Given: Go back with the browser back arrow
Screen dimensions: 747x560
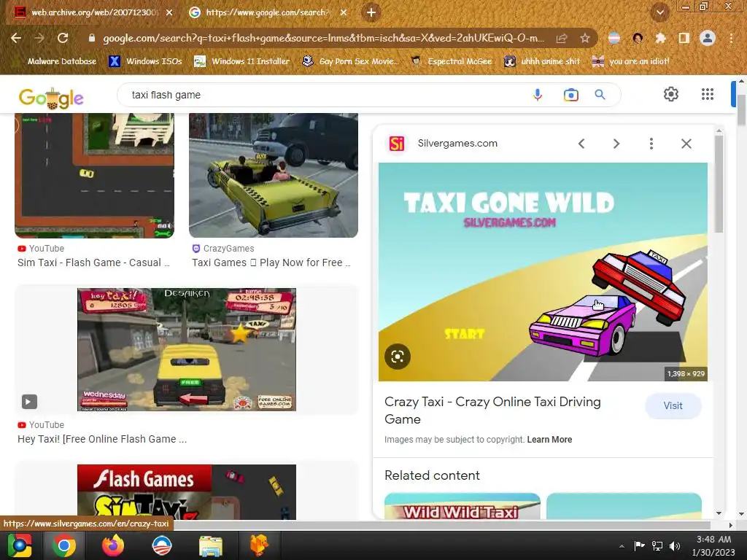Looking at the screenshot, I should click(16, 38).
